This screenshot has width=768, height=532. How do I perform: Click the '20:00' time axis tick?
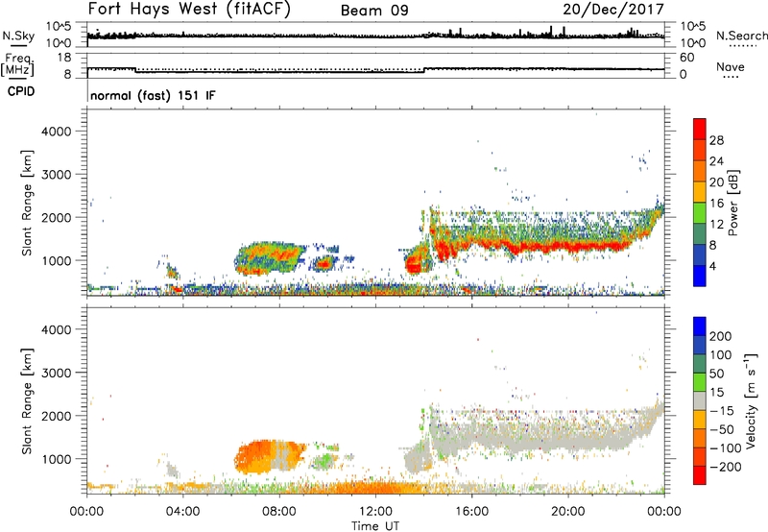(x=567, y=512)
